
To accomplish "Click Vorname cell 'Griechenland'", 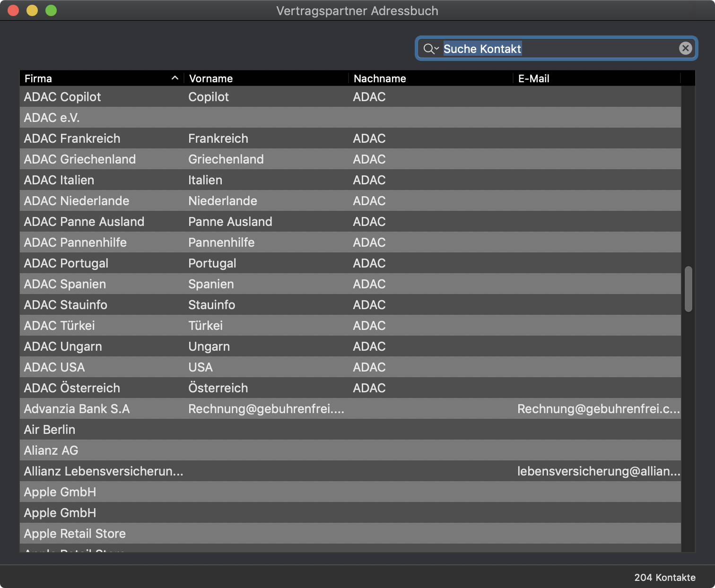I will [226, 159].
